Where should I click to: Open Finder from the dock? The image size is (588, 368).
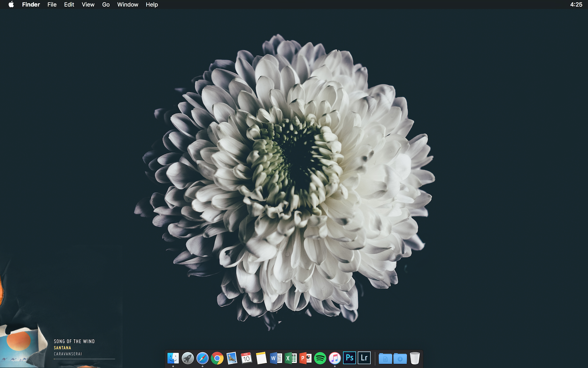click(173, 358)
